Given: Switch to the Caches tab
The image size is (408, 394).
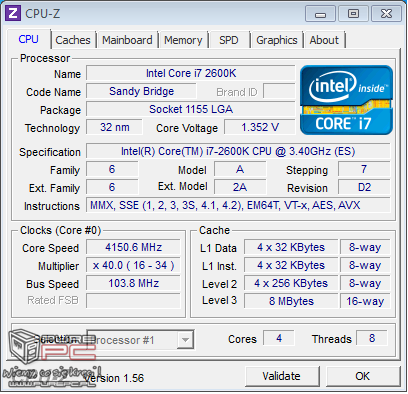Looking at the screenshot, I should pos(73,40).
